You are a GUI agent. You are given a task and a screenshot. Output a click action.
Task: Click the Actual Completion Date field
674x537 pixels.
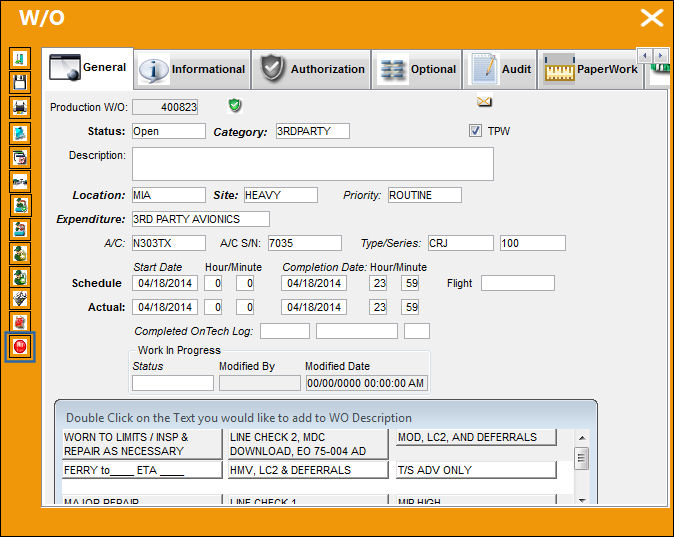[x=314, y=307]
